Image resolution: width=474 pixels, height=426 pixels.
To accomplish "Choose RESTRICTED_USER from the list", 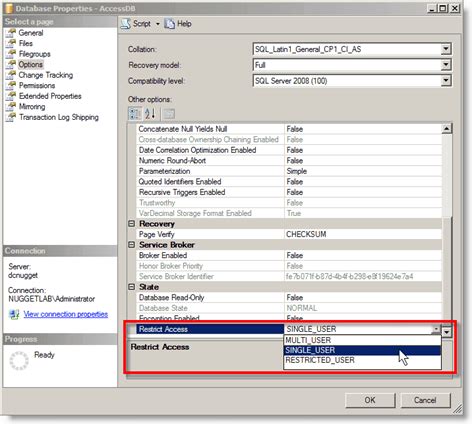I will click(x=362, y=360).
